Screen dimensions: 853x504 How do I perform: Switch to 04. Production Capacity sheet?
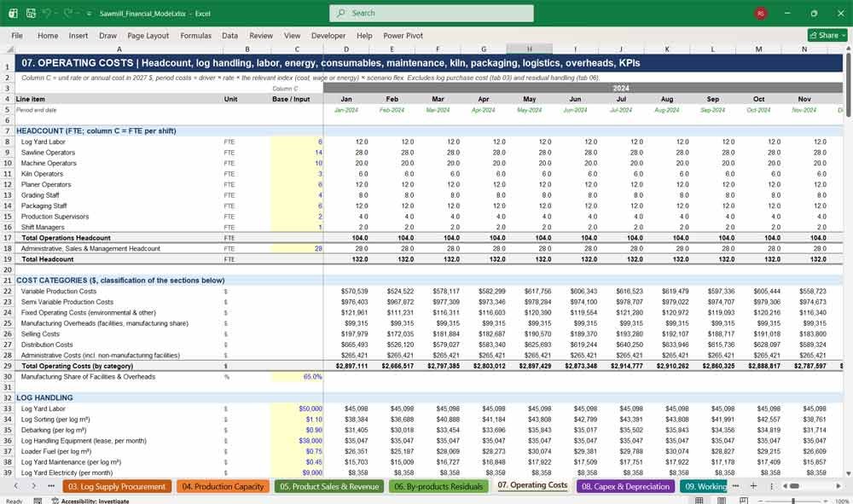pyautogui.click(x=223, y=487)
